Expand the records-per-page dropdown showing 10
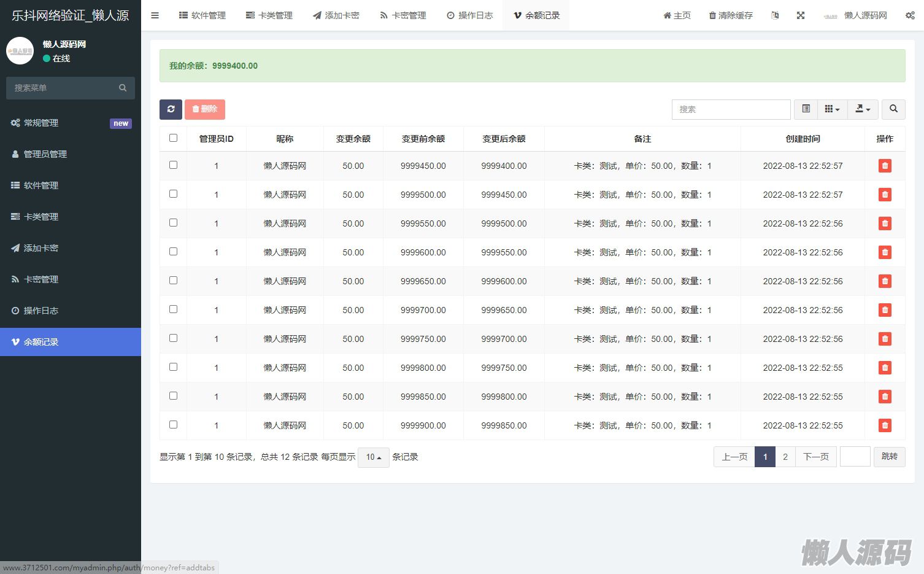The height and width of the screenshot is (574, 924). [x=373, y=457]
